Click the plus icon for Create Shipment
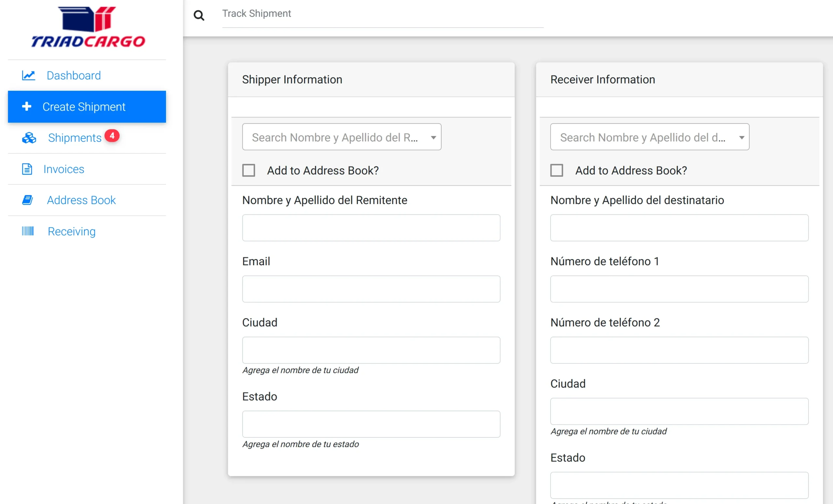Screen dimensions: 833x504 [27, 106]
